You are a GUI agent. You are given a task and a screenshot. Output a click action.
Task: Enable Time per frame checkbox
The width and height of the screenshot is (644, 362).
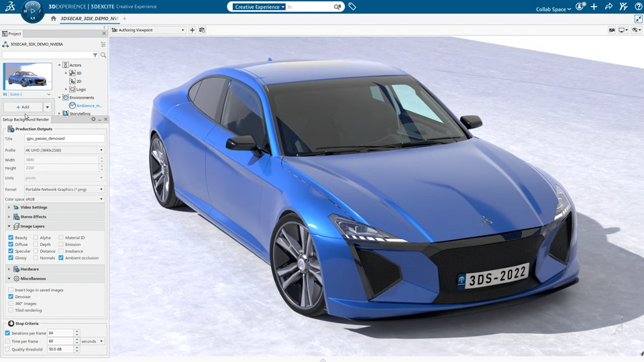7,341
